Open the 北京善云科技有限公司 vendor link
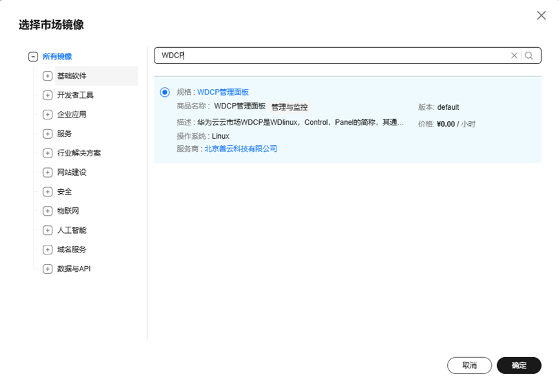 (x=240, y=149)
